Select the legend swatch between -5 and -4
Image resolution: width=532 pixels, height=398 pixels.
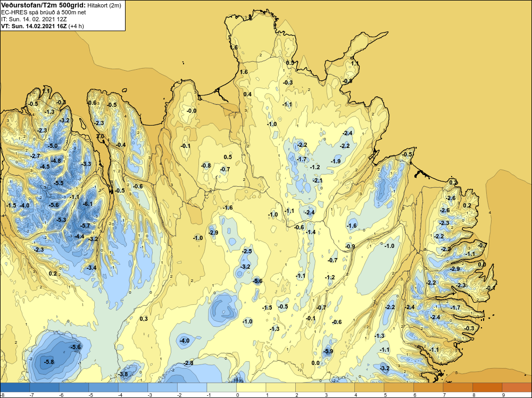pyautogui.click(x=104, y=387)
